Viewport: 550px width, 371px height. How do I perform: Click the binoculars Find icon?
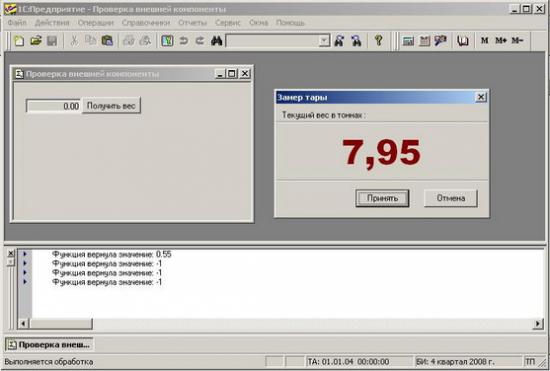click(216, 41)
